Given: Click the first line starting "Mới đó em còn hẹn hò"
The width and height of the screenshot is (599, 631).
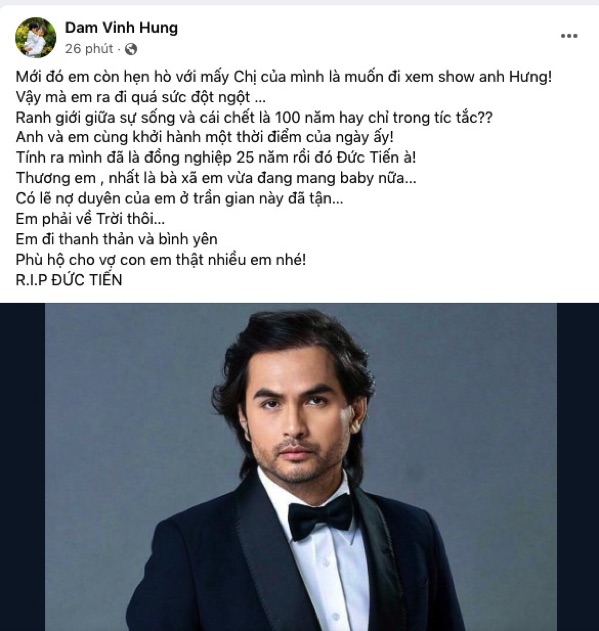Looking at the screenshot, I should (284, 76).
